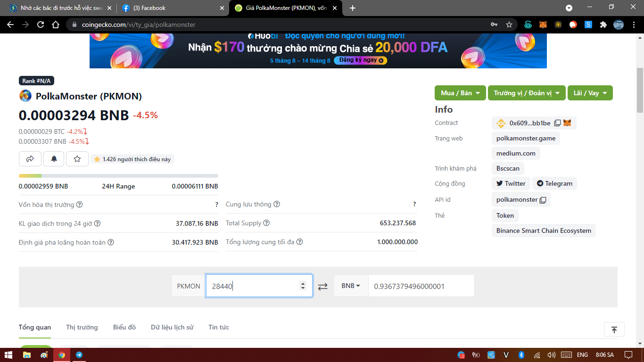Expand the Mua / Bán dropdown
The width and height of the screenshot is (644, 362).
pyautogui.click(x=460, y=93)
